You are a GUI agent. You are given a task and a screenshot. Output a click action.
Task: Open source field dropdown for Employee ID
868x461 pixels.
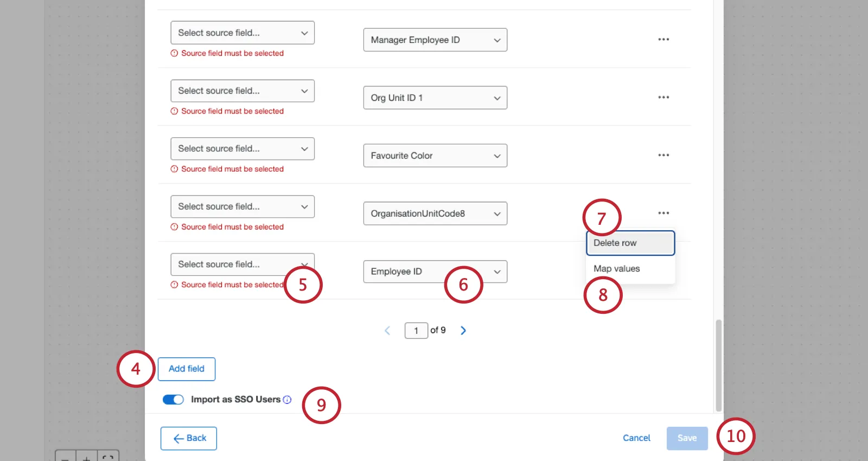point(242,264)
